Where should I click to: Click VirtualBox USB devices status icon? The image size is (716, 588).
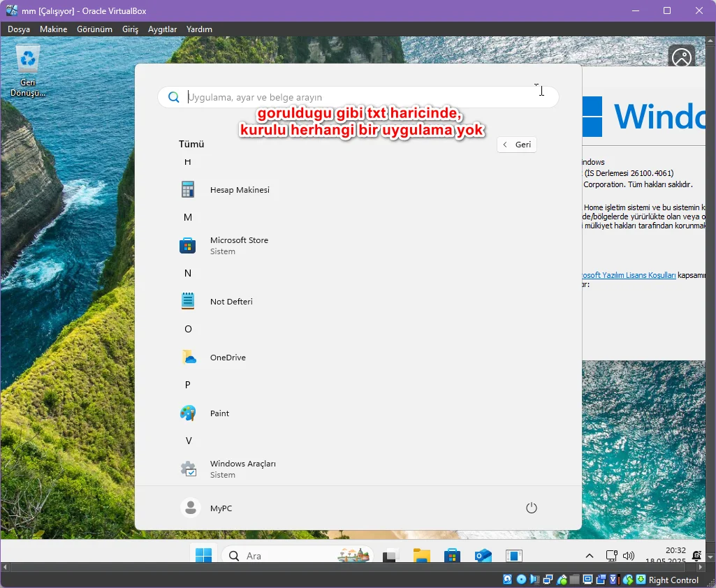[562, 580]
